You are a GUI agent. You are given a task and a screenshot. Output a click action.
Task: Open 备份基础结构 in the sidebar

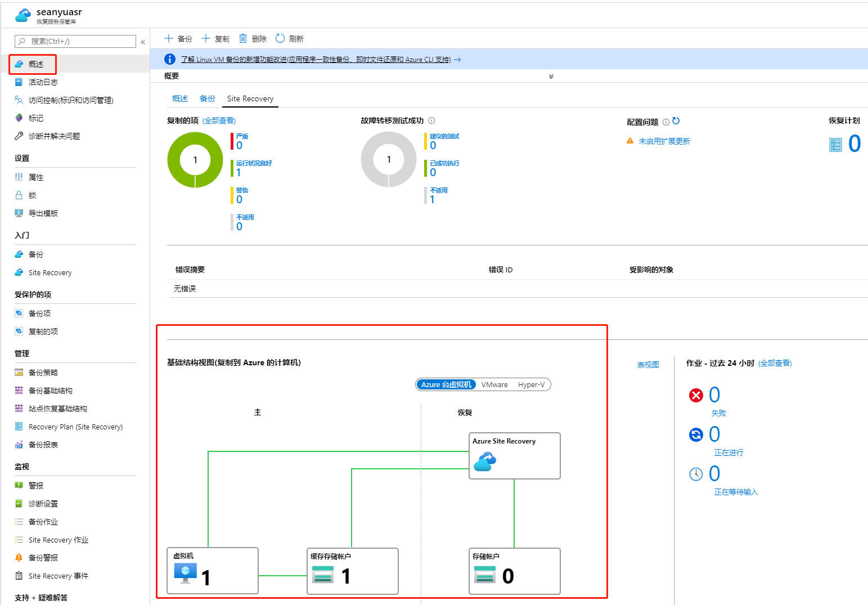click(50, 391)
